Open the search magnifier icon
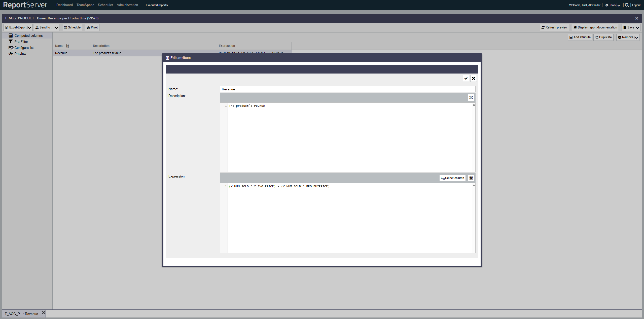Screen dimensions: 644x319 pyautogui.click(x=627, y=5)
